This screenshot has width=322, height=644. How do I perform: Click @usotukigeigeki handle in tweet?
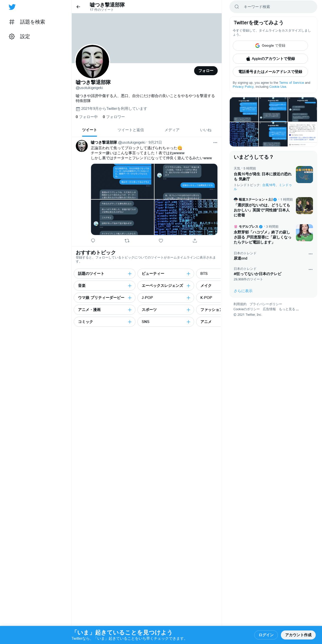pyautogui.click(x=131, y=142)
